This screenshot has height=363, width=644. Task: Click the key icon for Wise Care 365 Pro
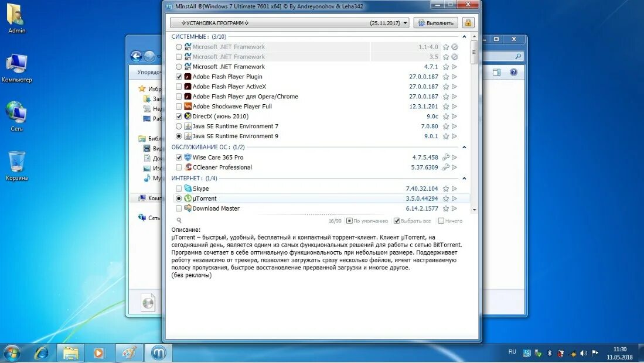click(445, 157)
